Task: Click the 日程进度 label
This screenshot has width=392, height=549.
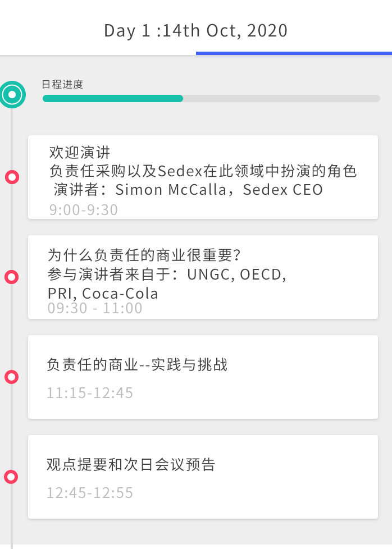Action: pyautogui.click(x=62, y=85)
